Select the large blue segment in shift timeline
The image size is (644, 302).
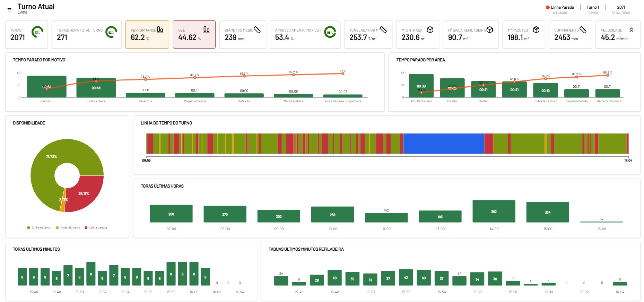(x=444, y=144)
